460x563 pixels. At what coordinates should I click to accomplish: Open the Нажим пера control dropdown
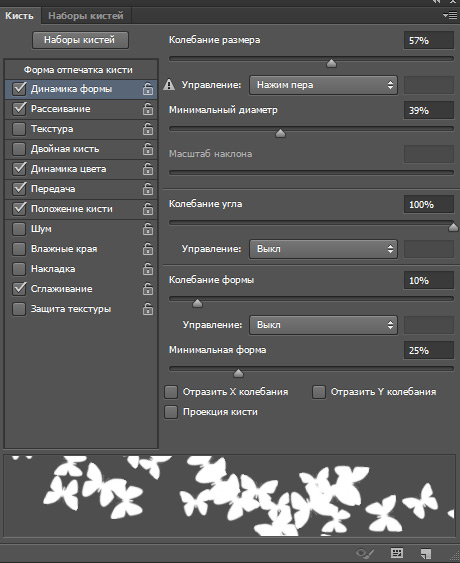click(323, 85)
